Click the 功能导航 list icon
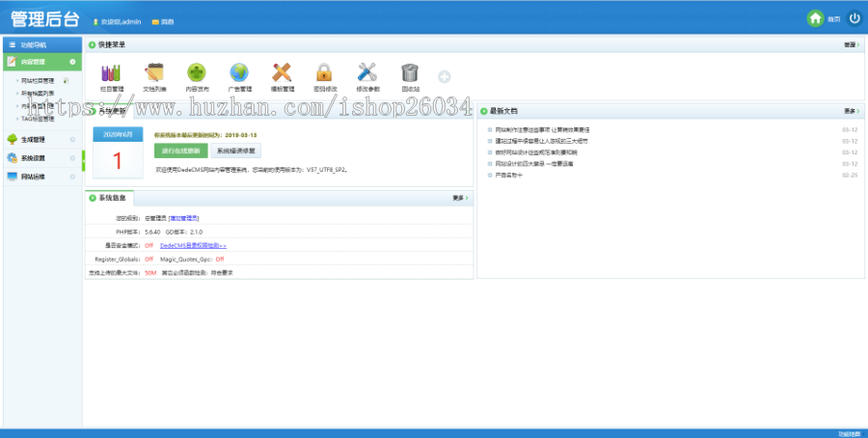Image resolution: width=868 pixels, height=438 pixels. pos(13,44)
